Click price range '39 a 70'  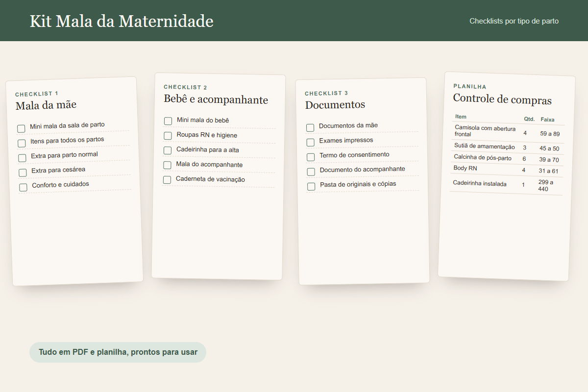549,160
